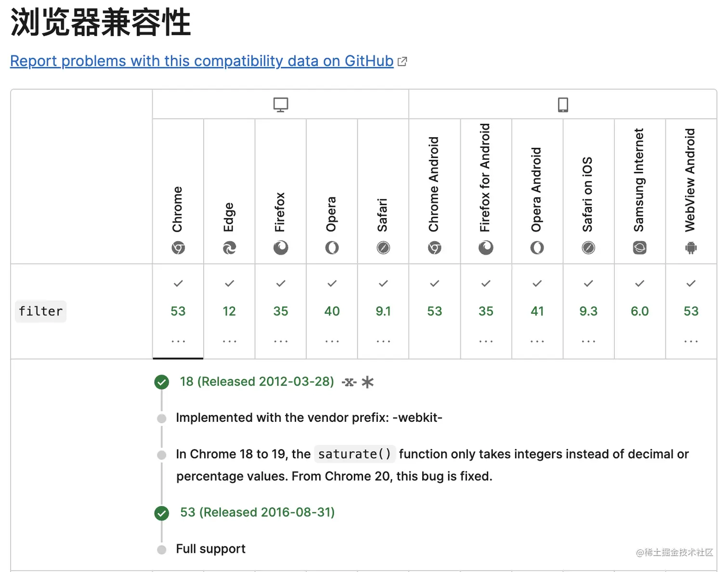Click the asterisk notes icon beside version 18
Screen dimensions: 728x572
point(367,382)
